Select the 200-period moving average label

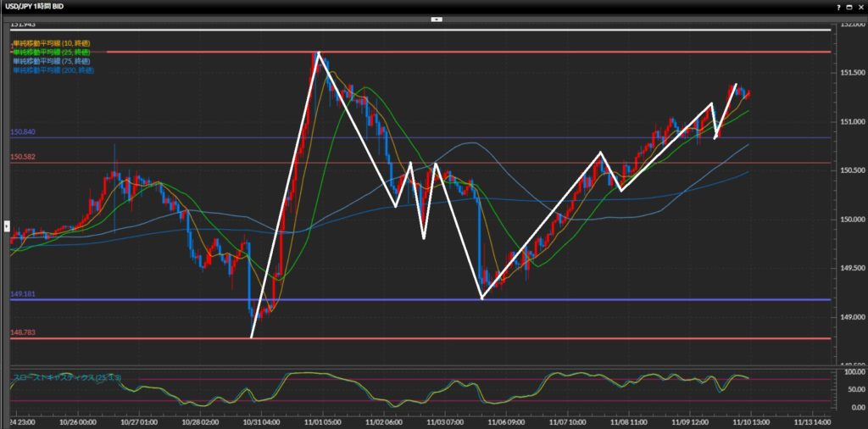click(53, 70)
